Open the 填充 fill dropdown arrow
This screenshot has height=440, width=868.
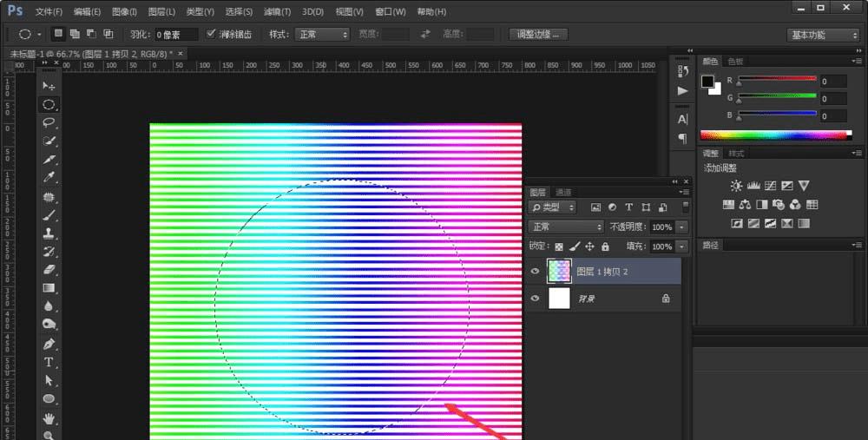pos(682,246)
